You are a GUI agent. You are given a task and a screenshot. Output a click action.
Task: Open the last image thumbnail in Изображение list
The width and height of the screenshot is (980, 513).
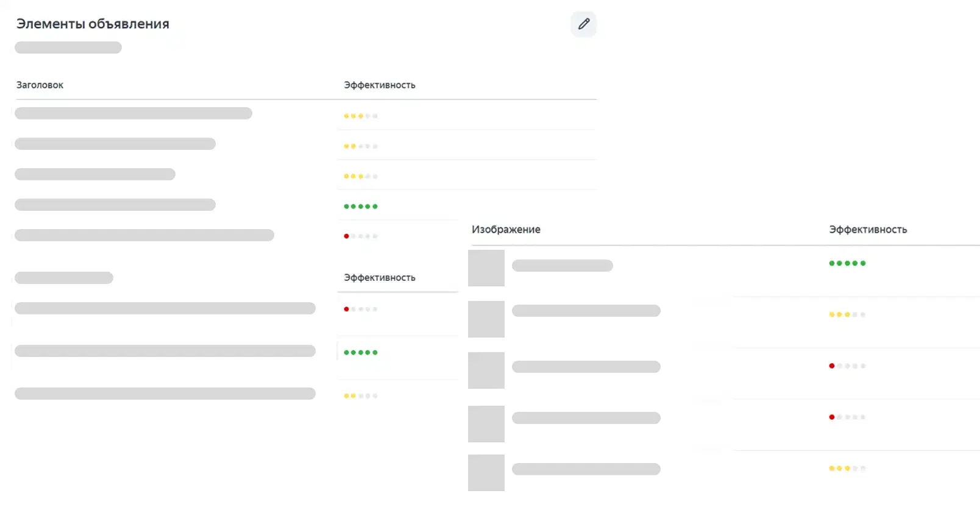pyautogui.click(x=486, y=473)
